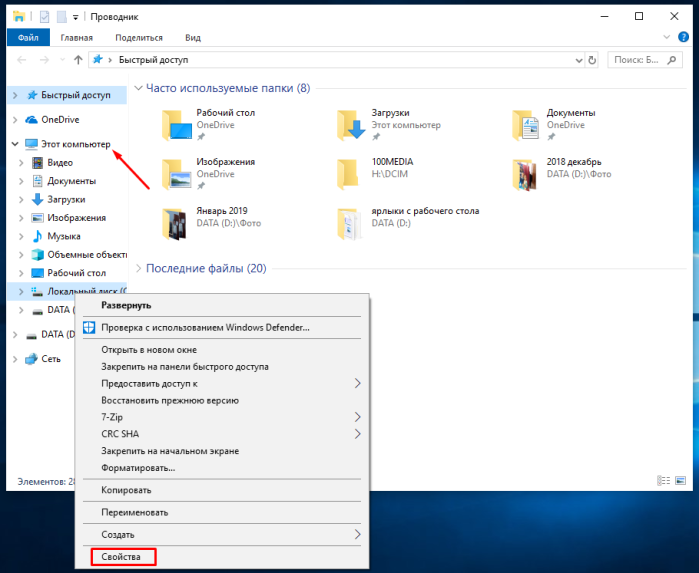Screen dimensions: 699x573
Task: Click the Этот компьютер monitor icon
Action: (31, 144)
